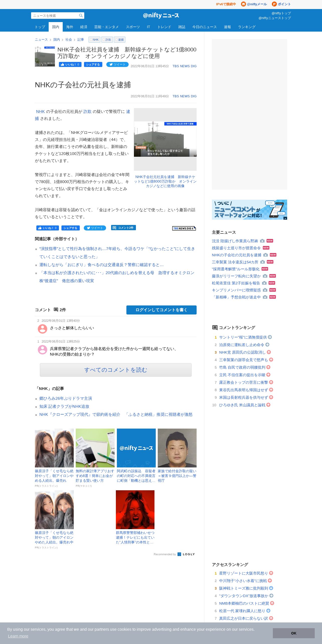Open 竹島 自民で政府の弱腰批判 ranking link
This screenshot has height=644, width=322.
pyautogui.click(x=242, y=367)
